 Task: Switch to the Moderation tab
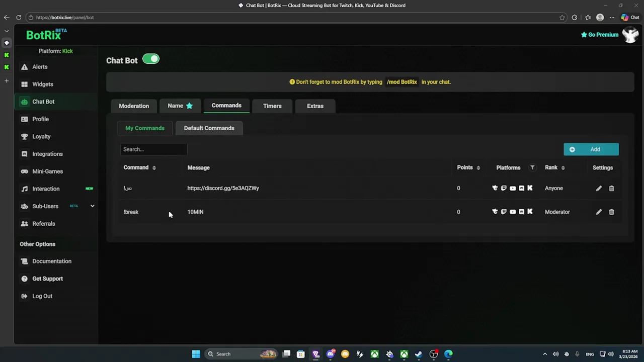tap(134, 106)
